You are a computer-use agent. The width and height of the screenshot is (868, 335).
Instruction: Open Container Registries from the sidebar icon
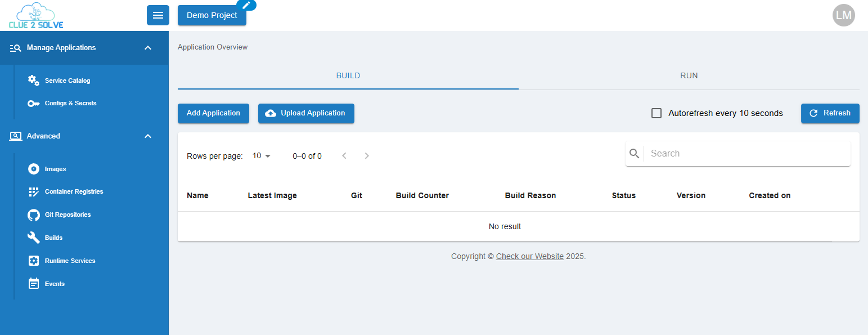(33, 191)
